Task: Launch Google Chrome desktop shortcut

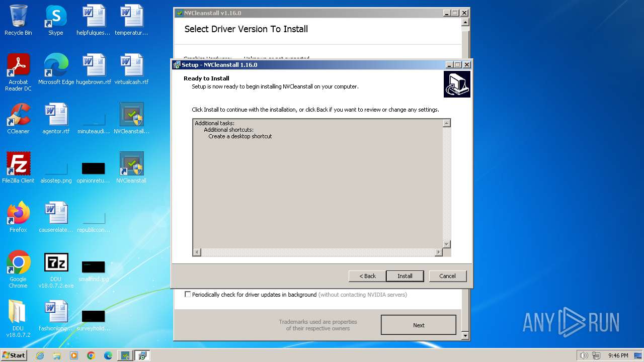Action: click(x=18, y=269)
